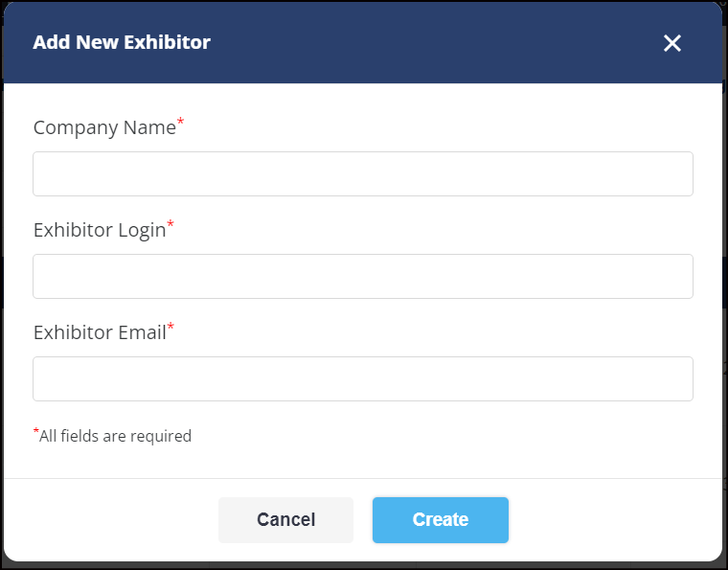Image resolution: width=728 pixels, height=570 pixels.
Task: Focus the Exhibitor Login input field
Action: pyautogui.click(x=363, y=276)
